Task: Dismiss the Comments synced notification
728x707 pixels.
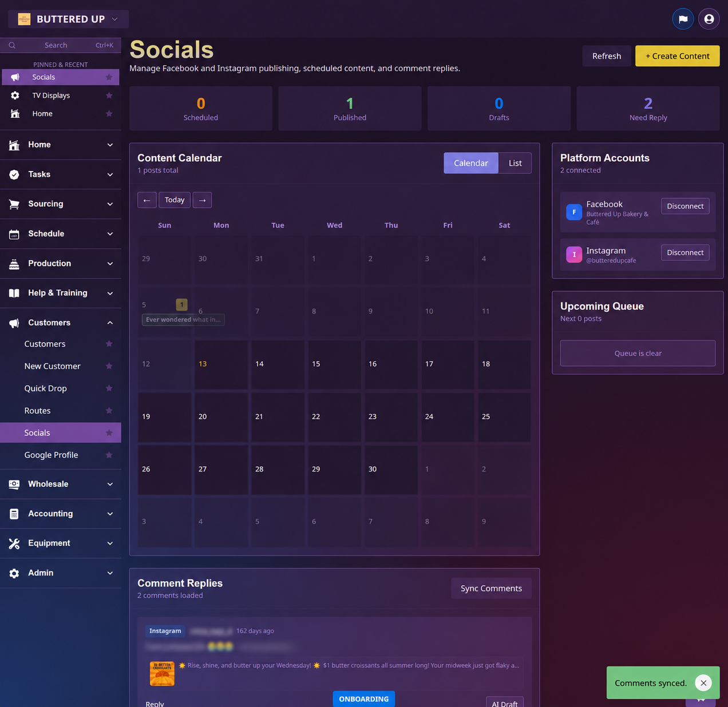Action: click(x=703, y=682)
